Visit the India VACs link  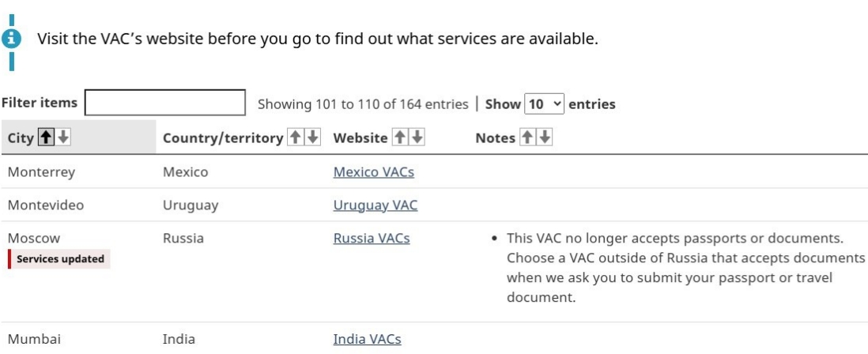click(367, 339)
